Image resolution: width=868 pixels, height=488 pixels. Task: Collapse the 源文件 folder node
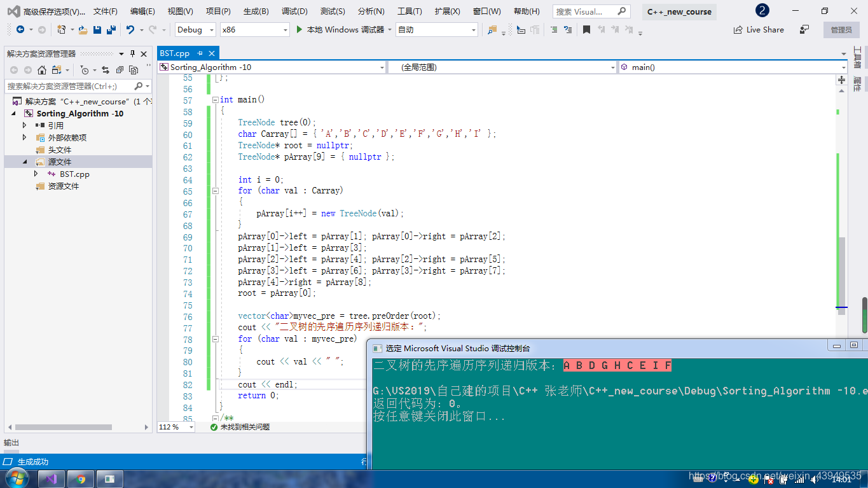tap(25, 162)
